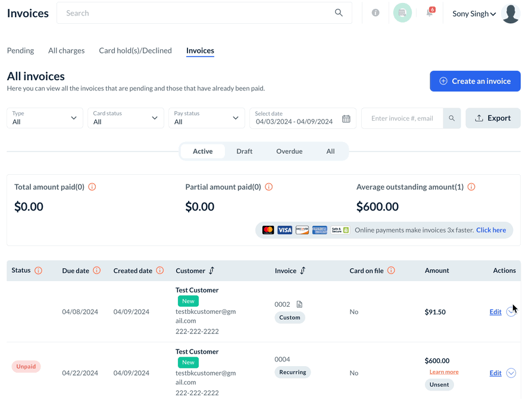The image size is (532, 400).
Task: Edit the $600.00 invoice
Action: (x=495, y=373)
